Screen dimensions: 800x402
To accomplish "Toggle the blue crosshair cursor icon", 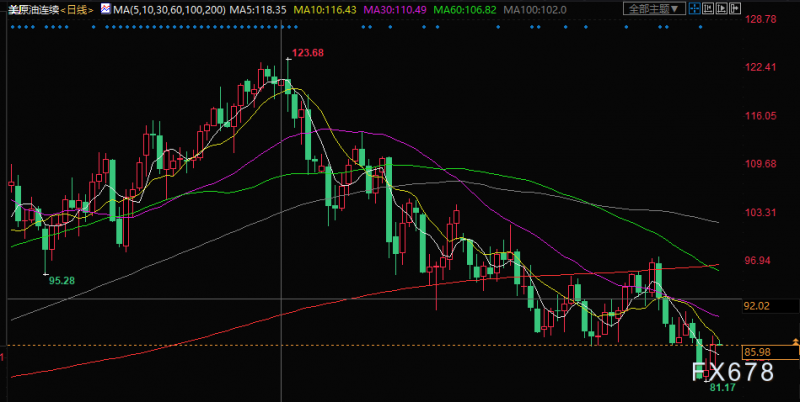I will tap(694, 8).
